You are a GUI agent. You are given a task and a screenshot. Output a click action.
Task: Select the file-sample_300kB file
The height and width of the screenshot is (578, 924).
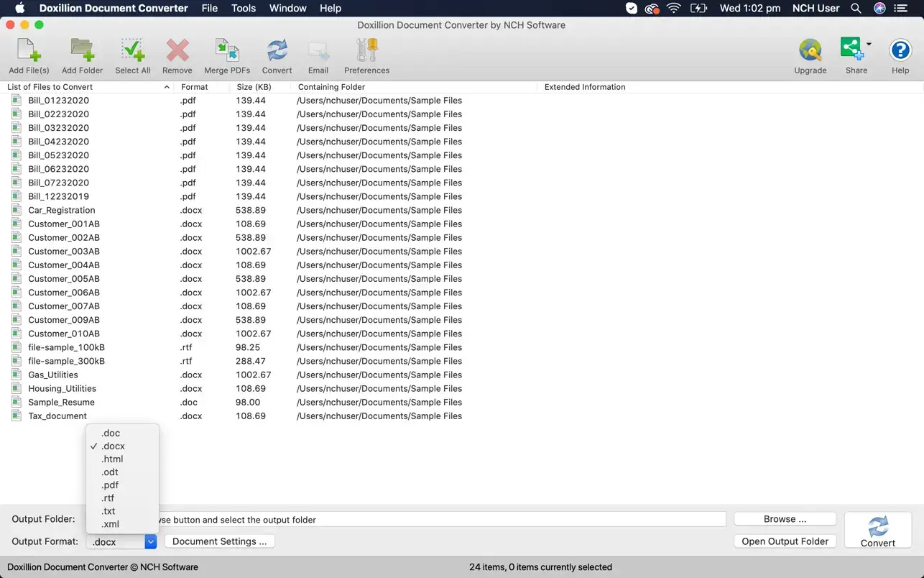pos(66,361)
